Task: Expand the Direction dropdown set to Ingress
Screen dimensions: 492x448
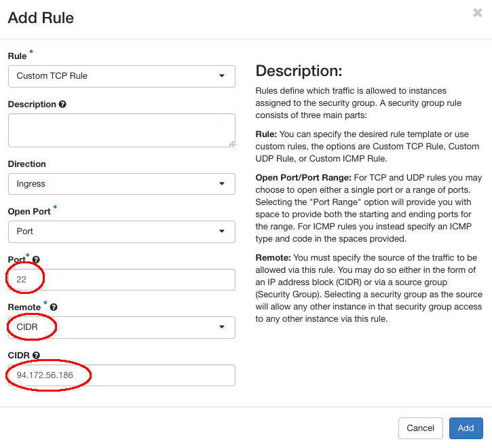Action: tap(121, 183)
